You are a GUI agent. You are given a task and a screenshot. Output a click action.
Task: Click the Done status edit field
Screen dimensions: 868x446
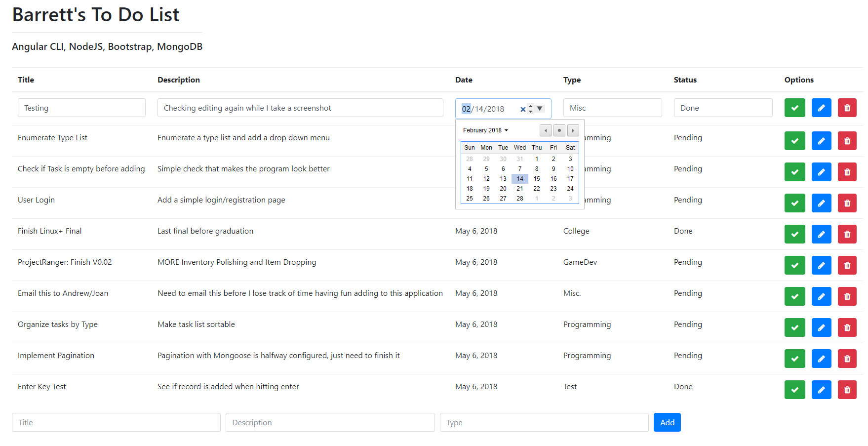click(x=723, y=108)
